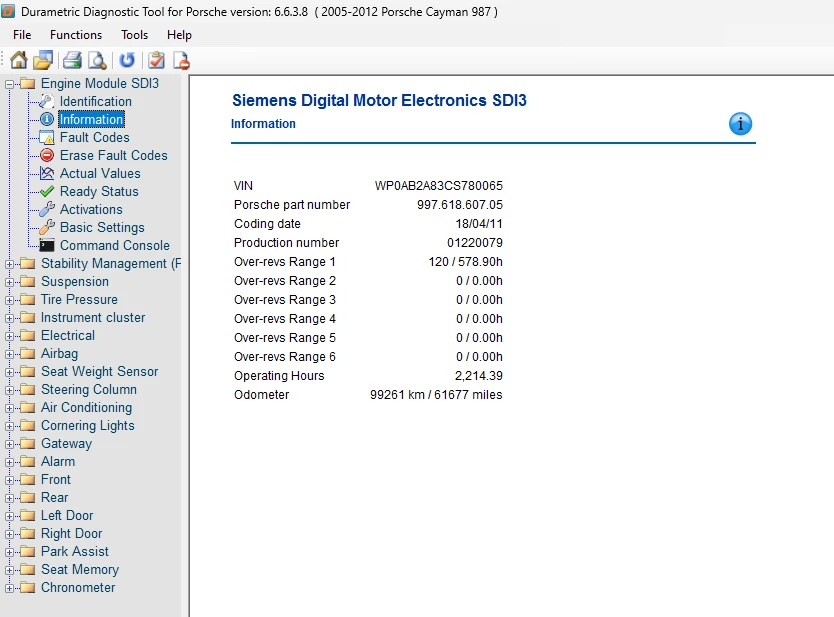This screenshot has width=834, height=617.
Task: Click the Park Assist folder icon
Action: (x=27, y=552)
